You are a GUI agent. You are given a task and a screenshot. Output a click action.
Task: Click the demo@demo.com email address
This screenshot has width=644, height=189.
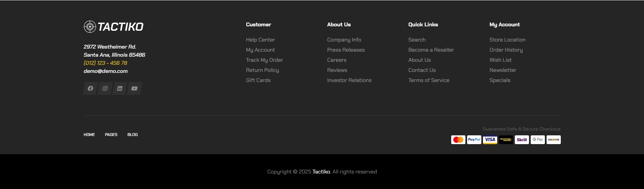(x=106, y=71)
